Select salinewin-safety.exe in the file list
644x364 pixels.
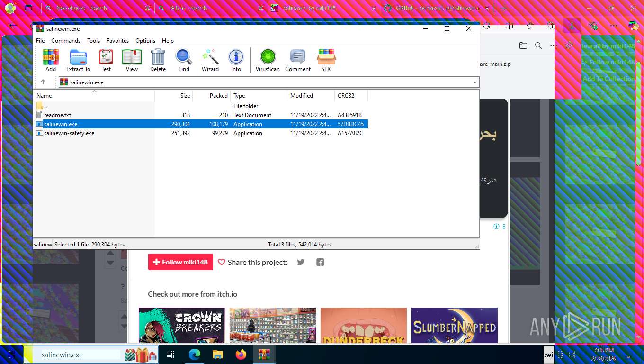201,133
